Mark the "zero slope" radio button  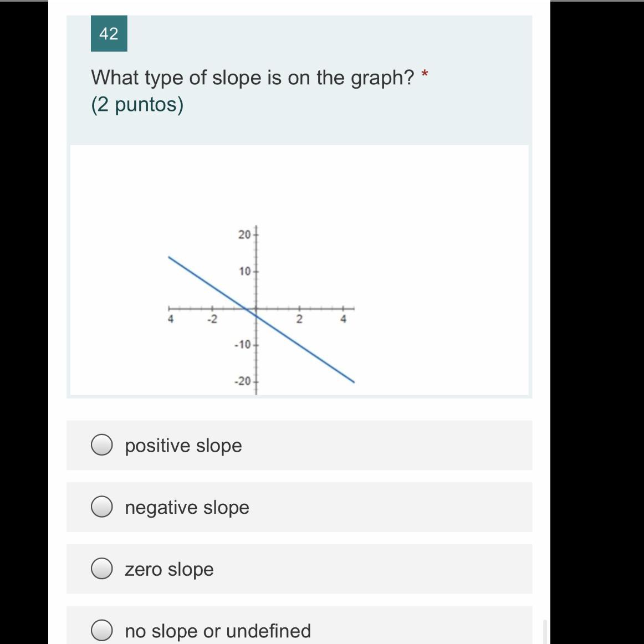102,569
